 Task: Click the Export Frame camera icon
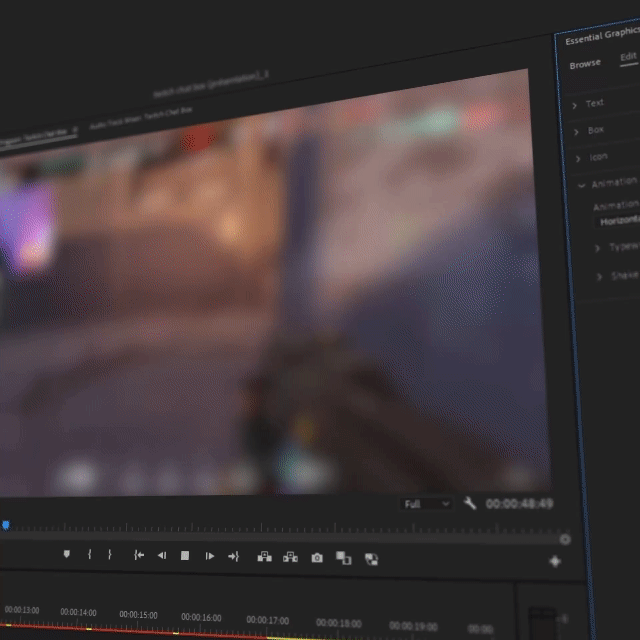click(317, 557)
